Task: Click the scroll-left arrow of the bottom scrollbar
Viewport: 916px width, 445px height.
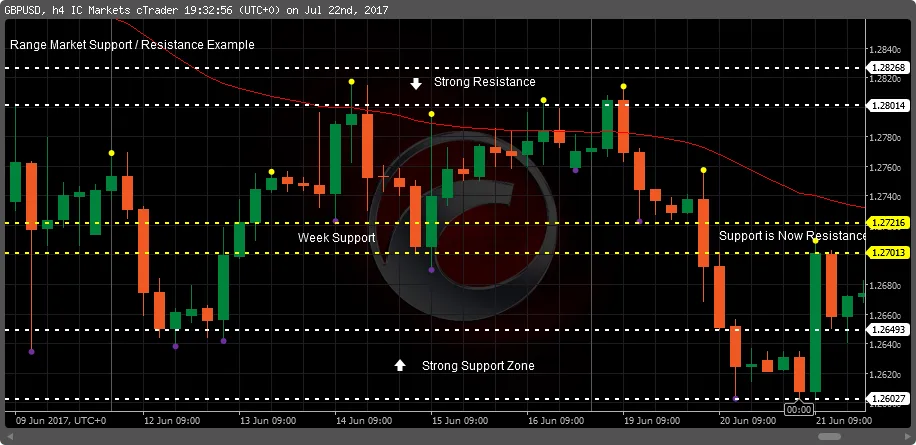Action: click(x=10, y=436)
